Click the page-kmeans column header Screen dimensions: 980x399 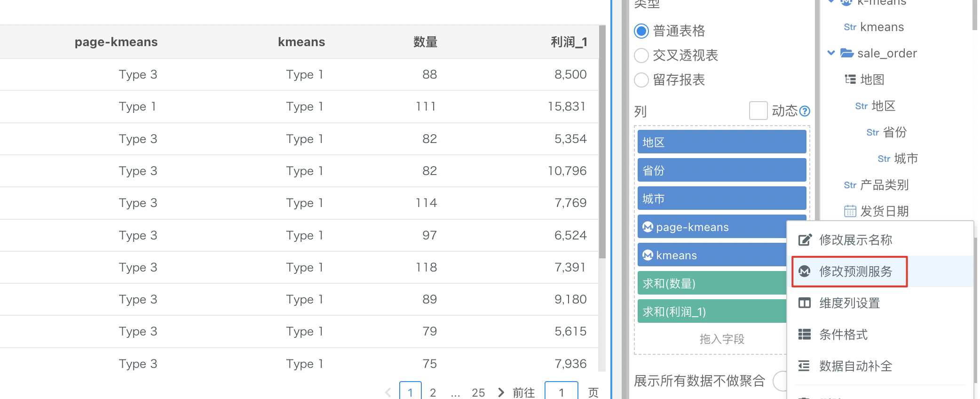116,42
